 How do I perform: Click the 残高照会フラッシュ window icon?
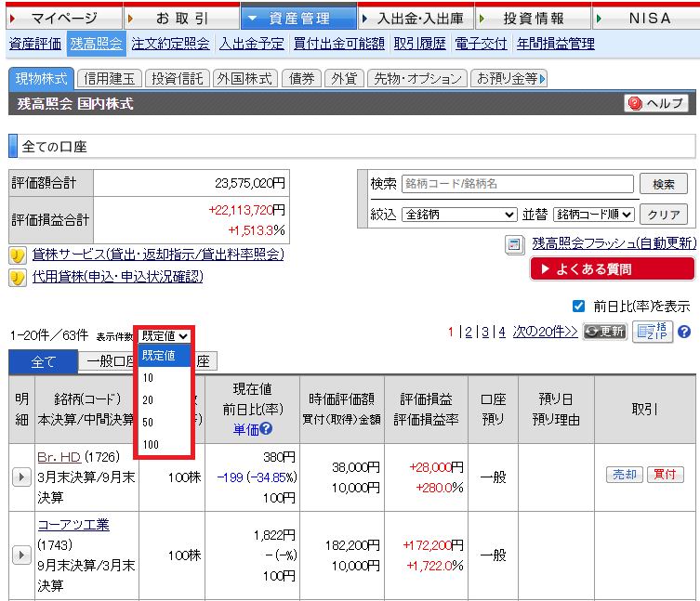pos(513,244)
